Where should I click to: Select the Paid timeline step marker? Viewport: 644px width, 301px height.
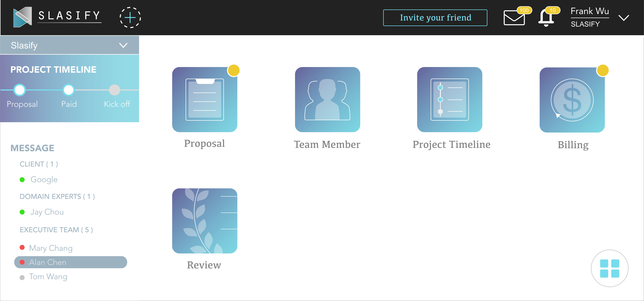coord(69,90)
